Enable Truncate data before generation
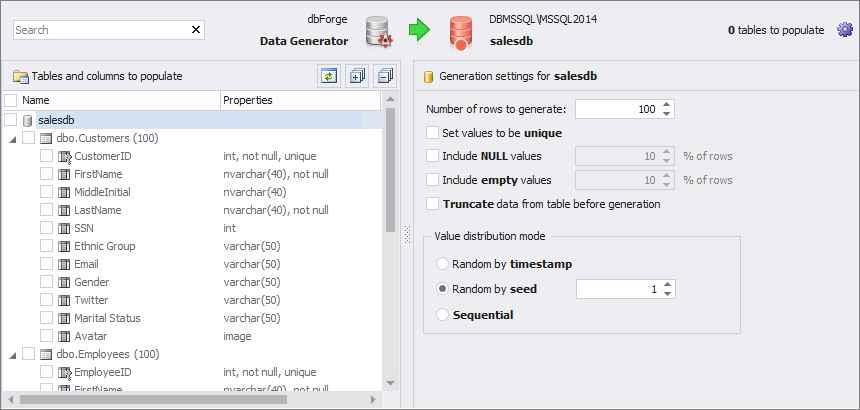Viewport: 860px width, 410px height. coord(433,204)
